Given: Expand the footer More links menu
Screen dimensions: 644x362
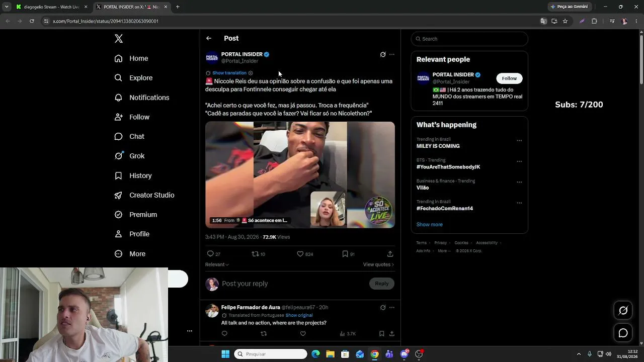Looking at the screenshot, I should tap(443, 251).
